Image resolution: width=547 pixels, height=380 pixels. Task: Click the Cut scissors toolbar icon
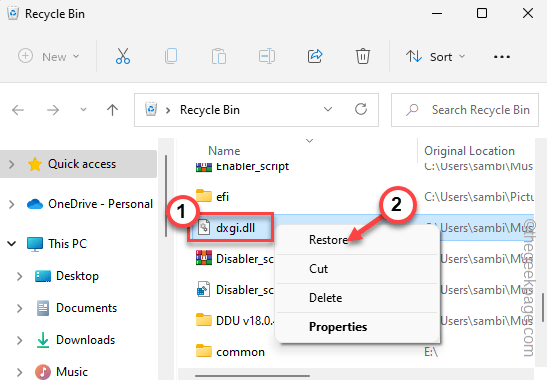[123, 56]
